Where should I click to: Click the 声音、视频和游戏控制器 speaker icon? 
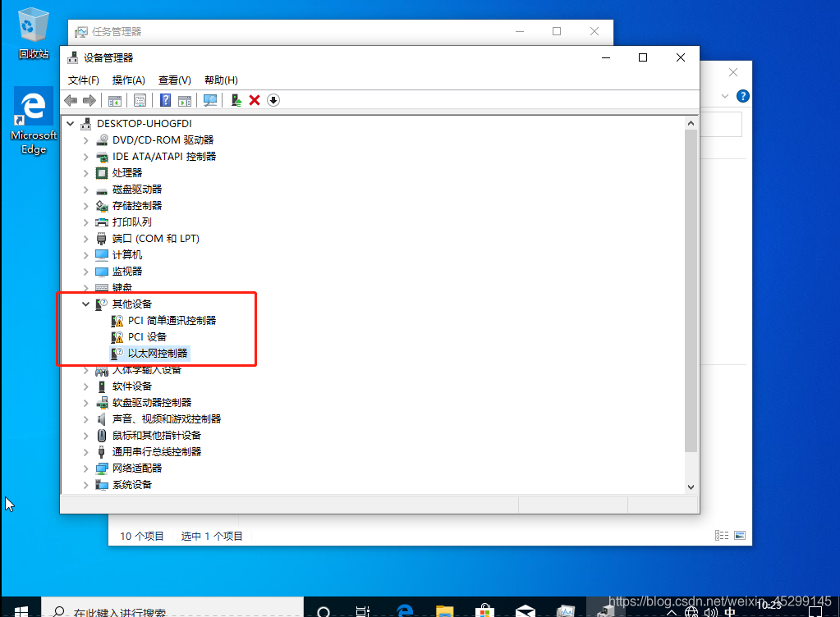click(x=102, y=419)
